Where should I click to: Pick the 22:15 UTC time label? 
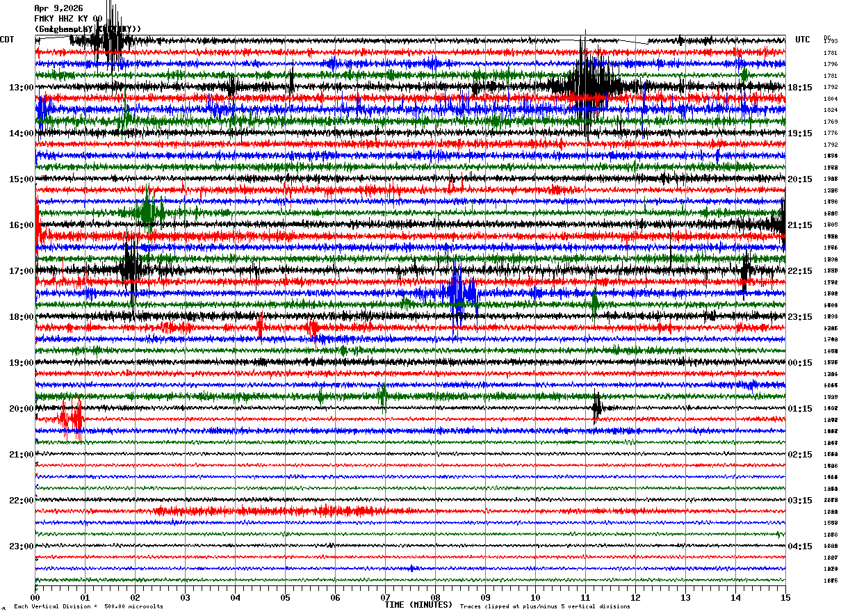click(x=800, y=271)
